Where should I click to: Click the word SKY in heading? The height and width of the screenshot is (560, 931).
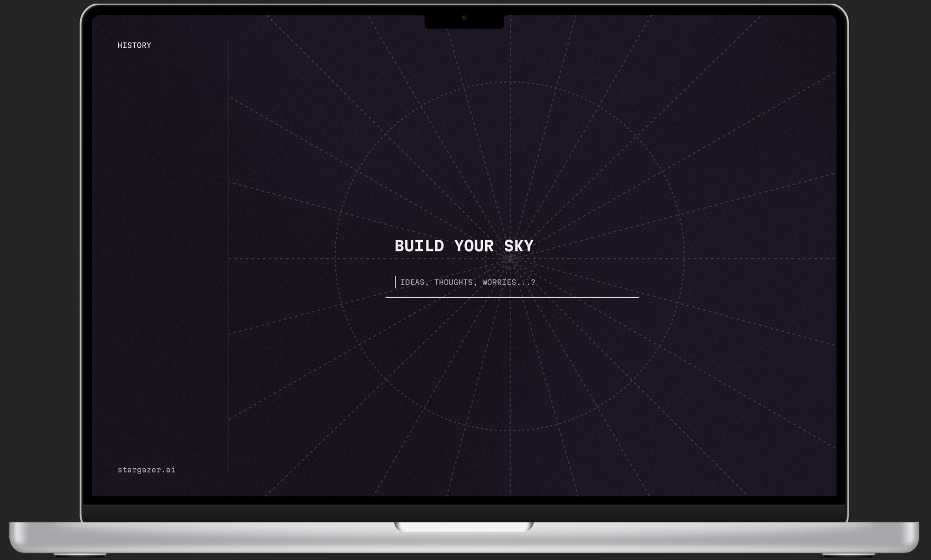click(x=518, y=246)
